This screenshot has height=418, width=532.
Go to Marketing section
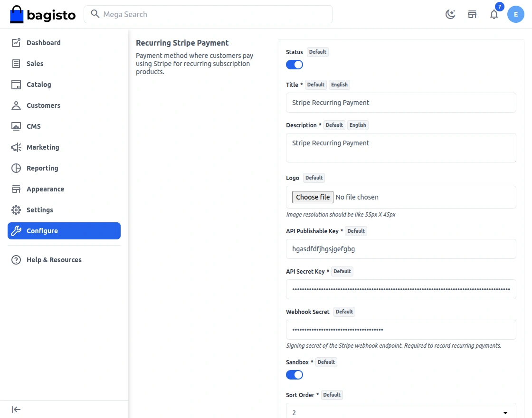click(64, 147)
